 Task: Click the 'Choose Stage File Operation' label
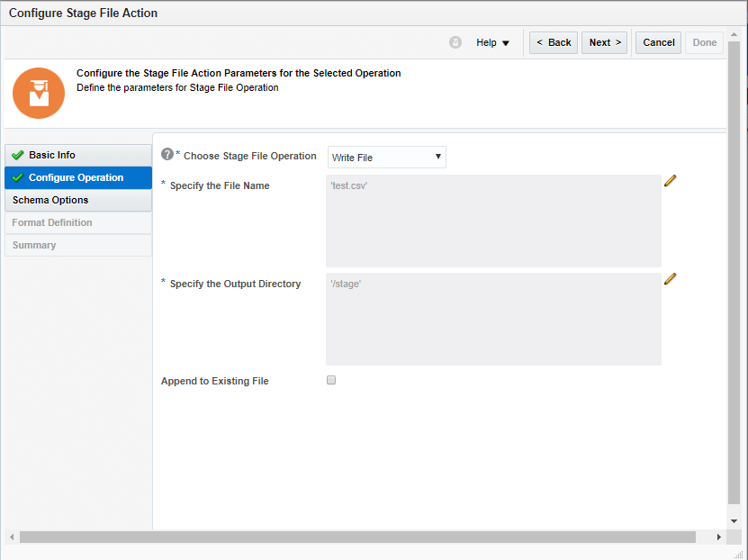(250, 156)
